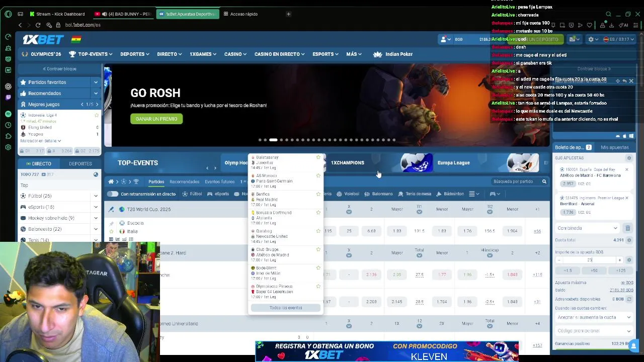Viewport: 644px width, 362px height.
Task: Click the bet amount input field
Action: pos(589,260)
